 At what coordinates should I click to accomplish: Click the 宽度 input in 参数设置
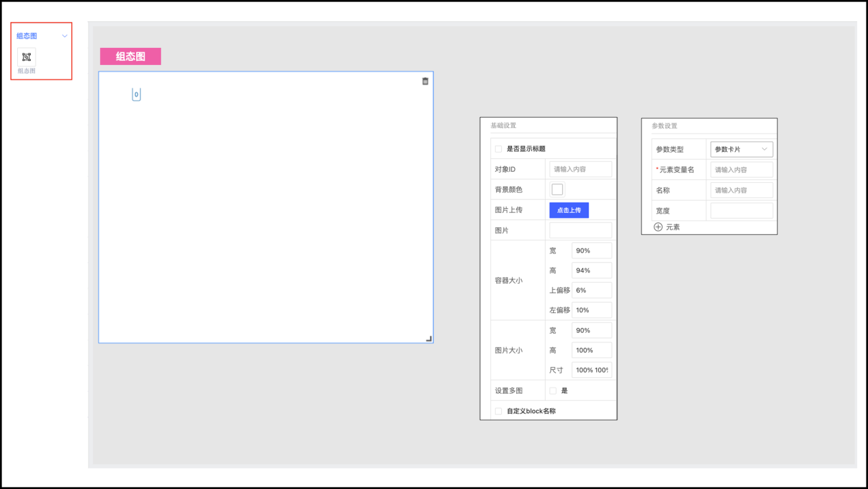[x=741, y=211]
